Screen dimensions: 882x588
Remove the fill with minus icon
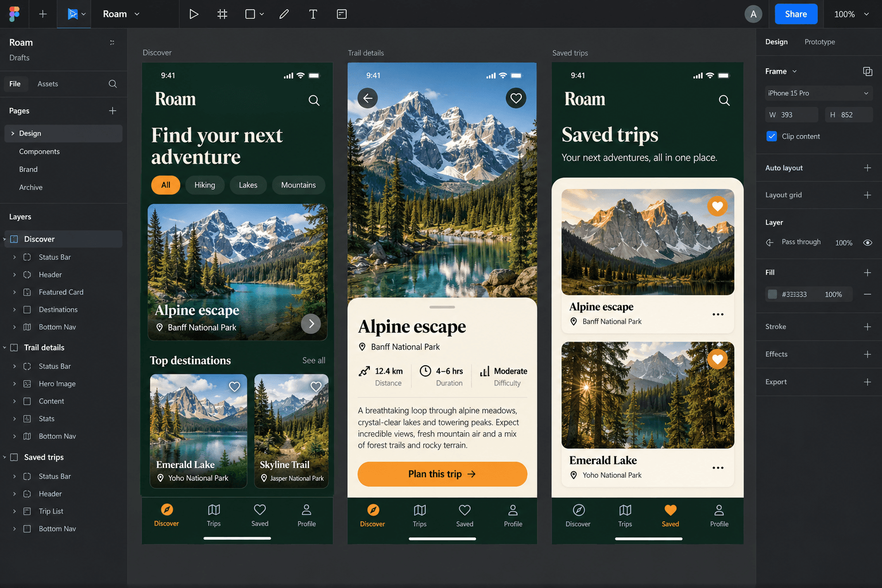(868, 294)
